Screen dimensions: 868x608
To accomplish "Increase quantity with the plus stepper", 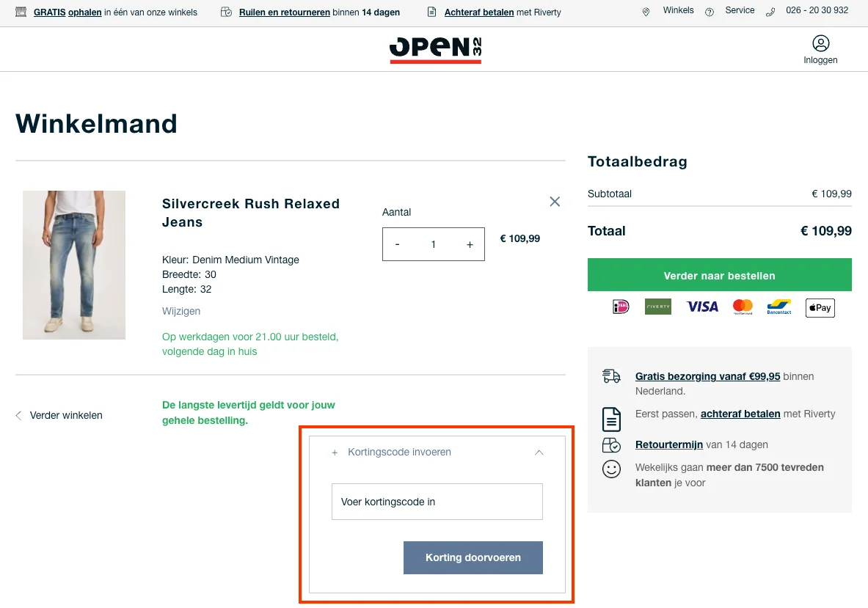I will click(x=470, y=243).
